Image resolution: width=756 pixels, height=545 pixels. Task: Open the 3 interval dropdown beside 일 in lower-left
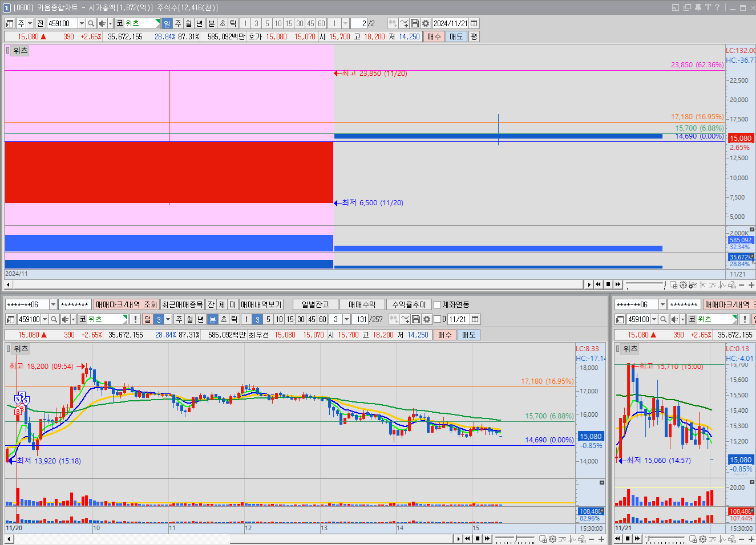(168, 319)
